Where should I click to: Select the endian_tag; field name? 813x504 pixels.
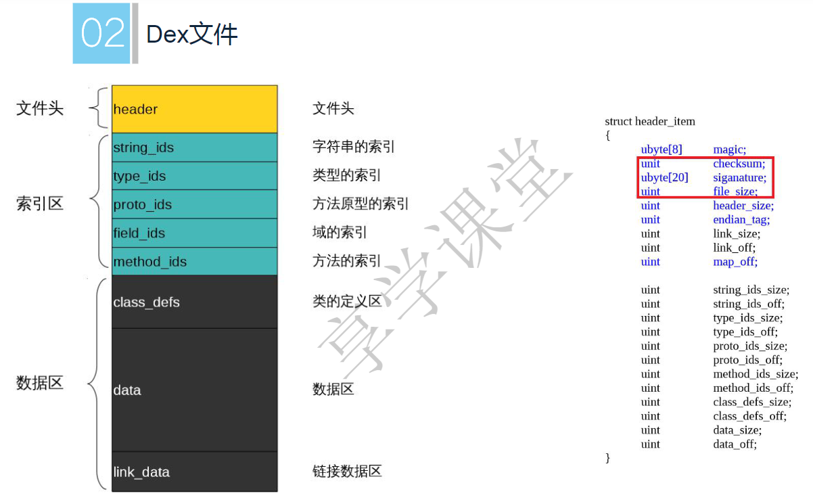tap(741, 220)
